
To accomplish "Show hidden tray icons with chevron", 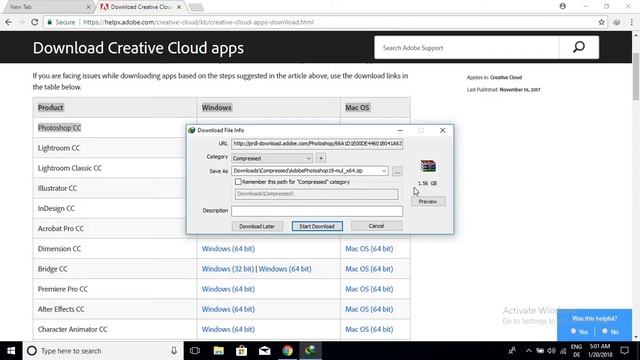I will pyautogui.click(x=529, y=351).
